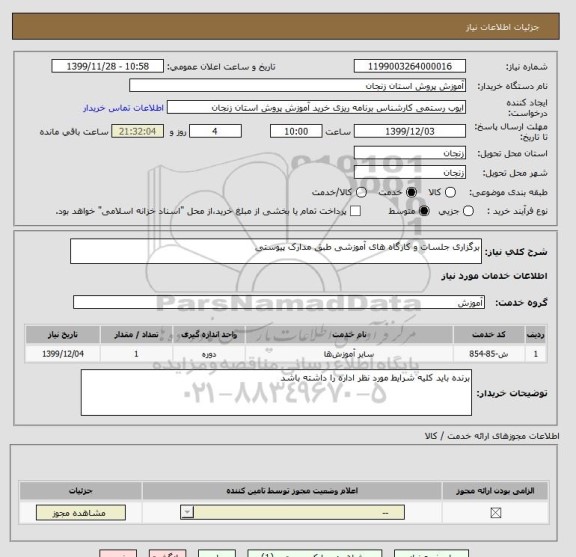Click the شماره نیاز number field
Screen dimensions: 576x557
(x=410, y=66)
